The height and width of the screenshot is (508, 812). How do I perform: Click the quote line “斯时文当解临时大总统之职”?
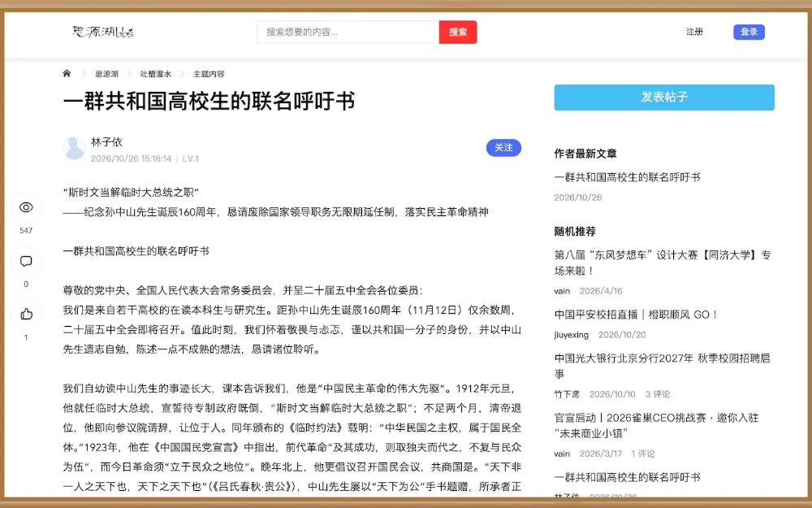pos(132,193)
